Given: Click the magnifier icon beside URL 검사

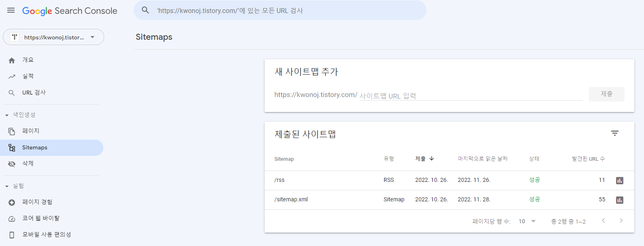Looking at the screenshot, I should coord(12,93).
